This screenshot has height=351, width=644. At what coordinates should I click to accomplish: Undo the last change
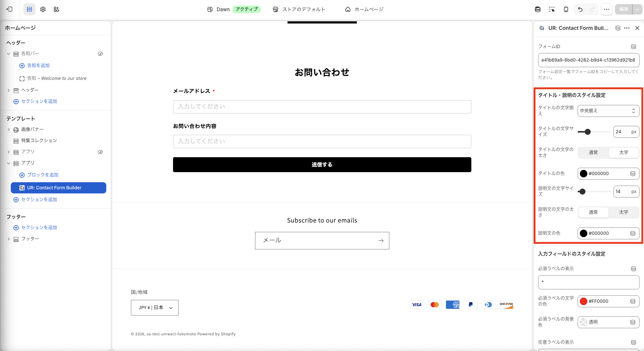click(x=580, y=9)
